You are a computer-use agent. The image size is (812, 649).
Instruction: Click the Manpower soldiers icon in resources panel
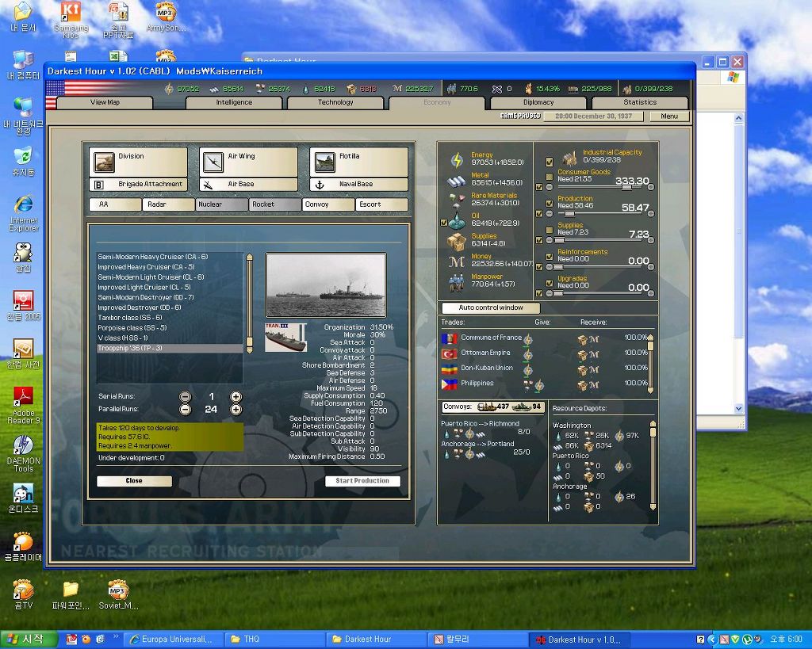456,282
